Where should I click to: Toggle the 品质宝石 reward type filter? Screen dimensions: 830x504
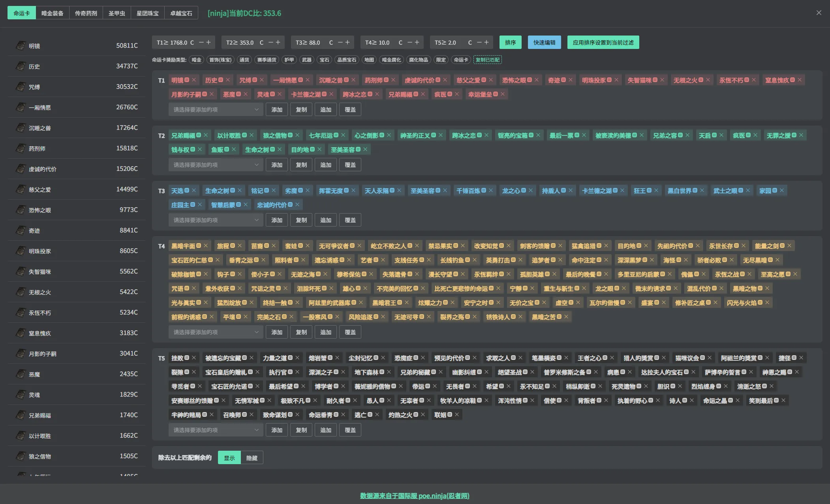(x=347, y=60)
